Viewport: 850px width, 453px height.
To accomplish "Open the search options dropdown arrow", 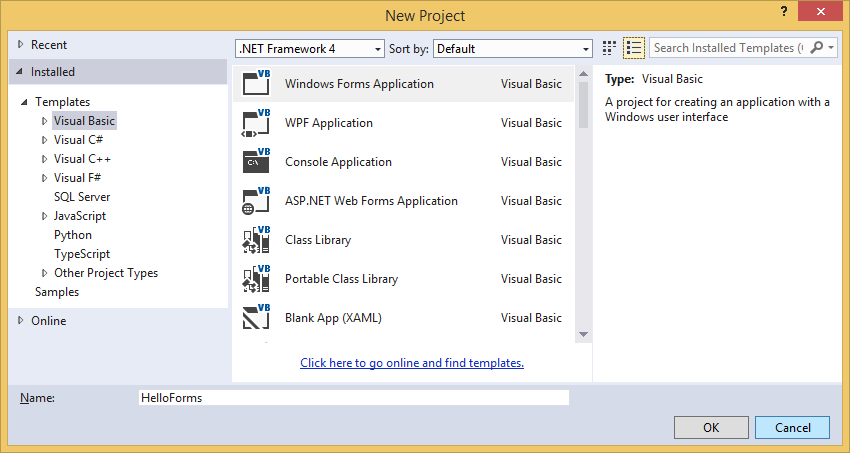I will click(830, 48).
